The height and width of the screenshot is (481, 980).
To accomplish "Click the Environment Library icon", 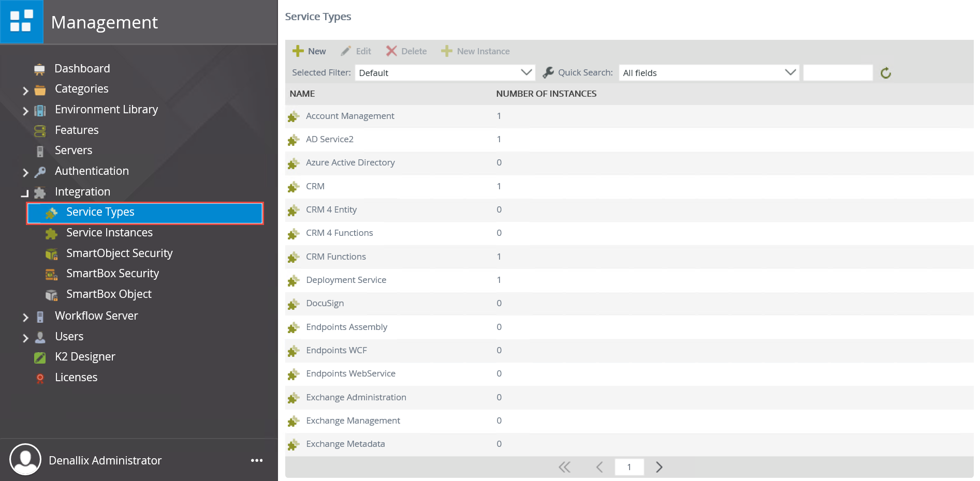I will coord(40,110).
